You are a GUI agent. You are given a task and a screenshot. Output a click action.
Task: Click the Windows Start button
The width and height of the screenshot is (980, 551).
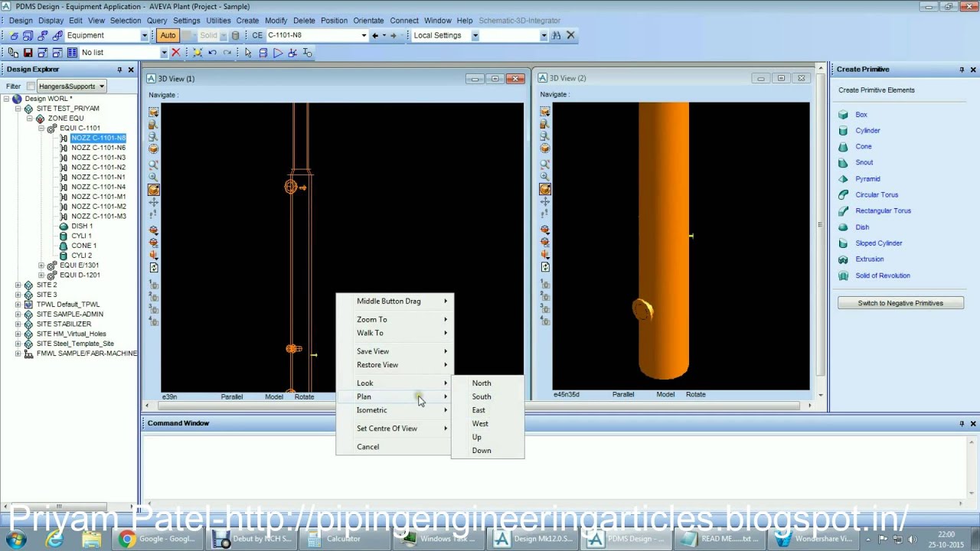click(16, 539)
